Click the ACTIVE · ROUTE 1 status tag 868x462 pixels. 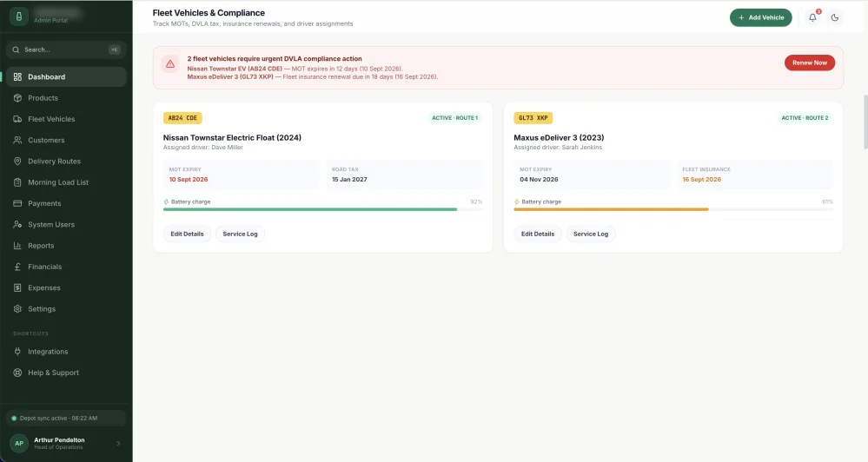pos(454,118)
